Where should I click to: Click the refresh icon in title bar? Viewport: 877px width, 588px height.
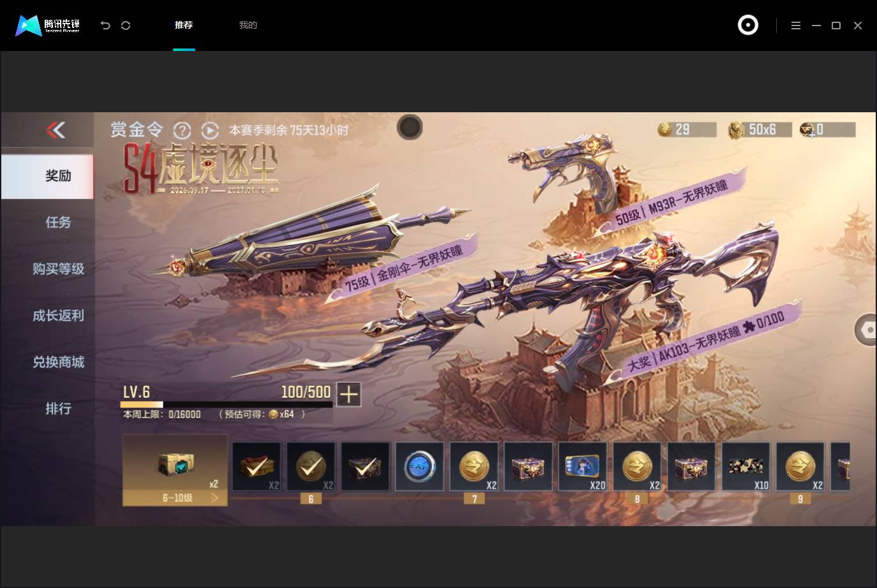tap(126, 26)
